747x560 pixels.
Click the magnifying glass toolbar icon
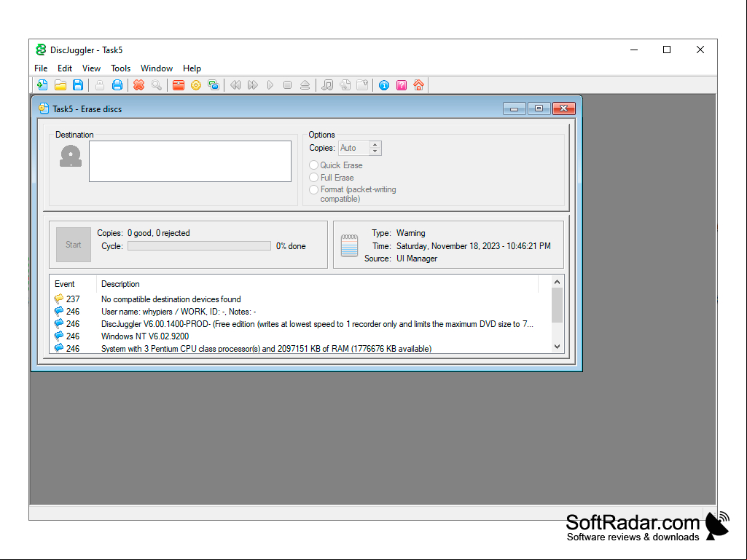click(156, 85)
